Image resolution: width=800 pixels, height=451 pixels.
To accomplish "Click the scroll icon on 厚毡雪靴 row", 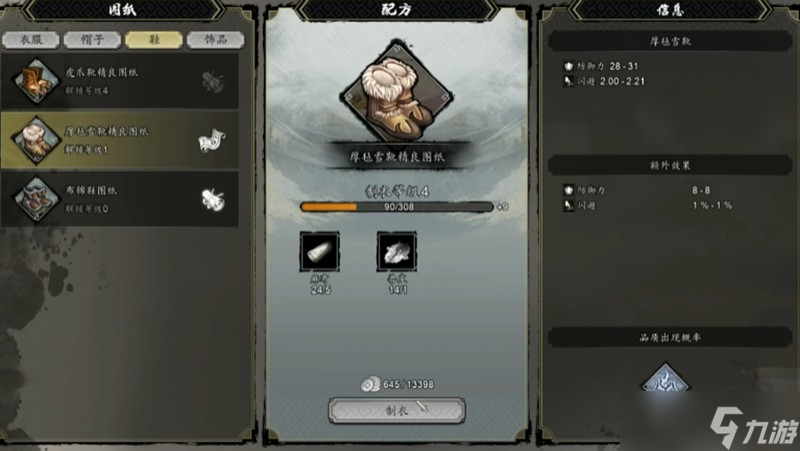I will click(x=212, y=140).
